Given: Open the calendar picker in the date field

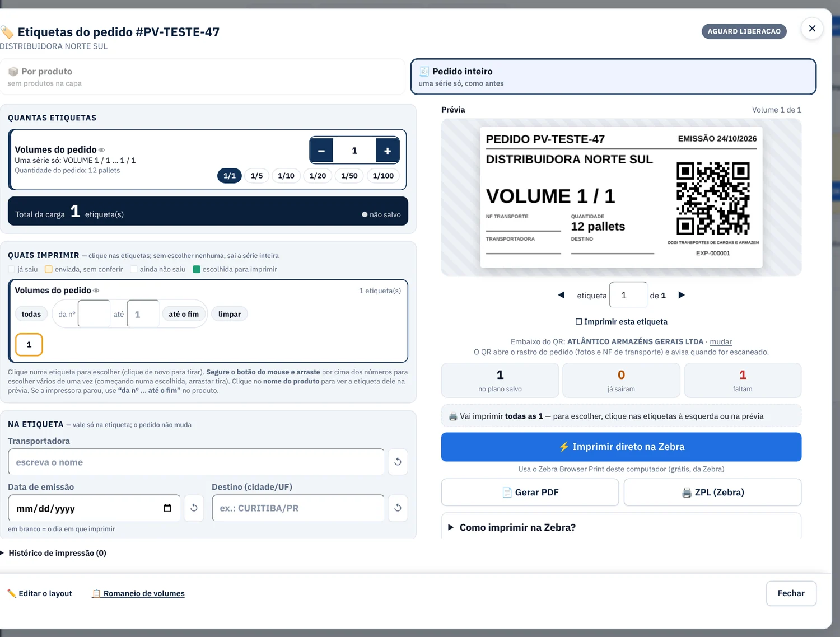Looking at the screenshot, I should 167,508.
